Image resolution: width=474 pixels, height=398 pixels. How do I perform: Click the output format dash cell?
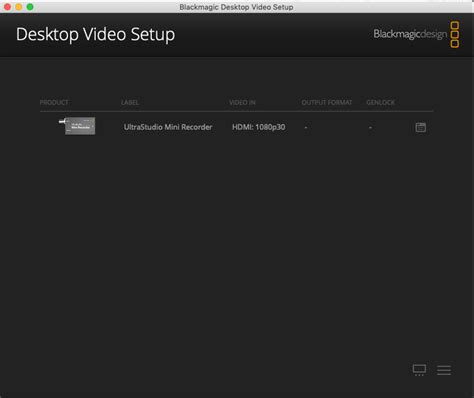tap(306, 127)
